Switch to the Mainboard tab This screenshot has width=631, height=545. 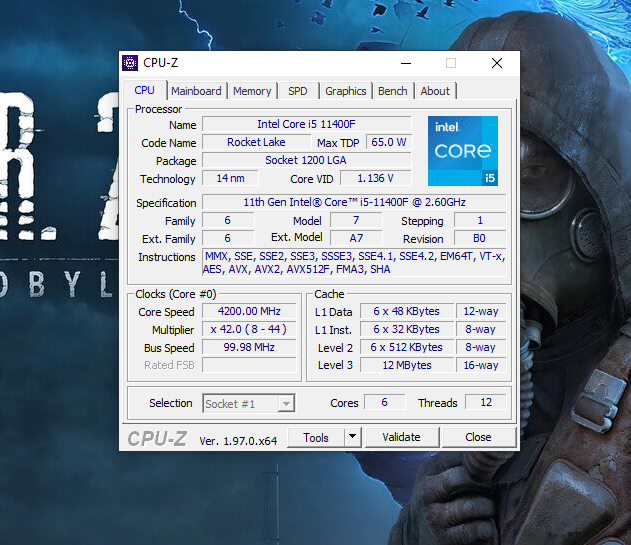[x=196, y=91]
